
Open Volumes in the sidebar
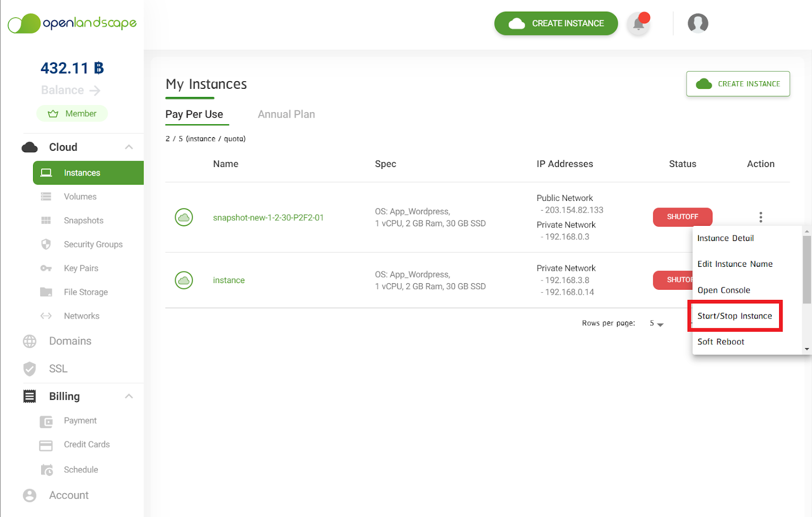80,196
